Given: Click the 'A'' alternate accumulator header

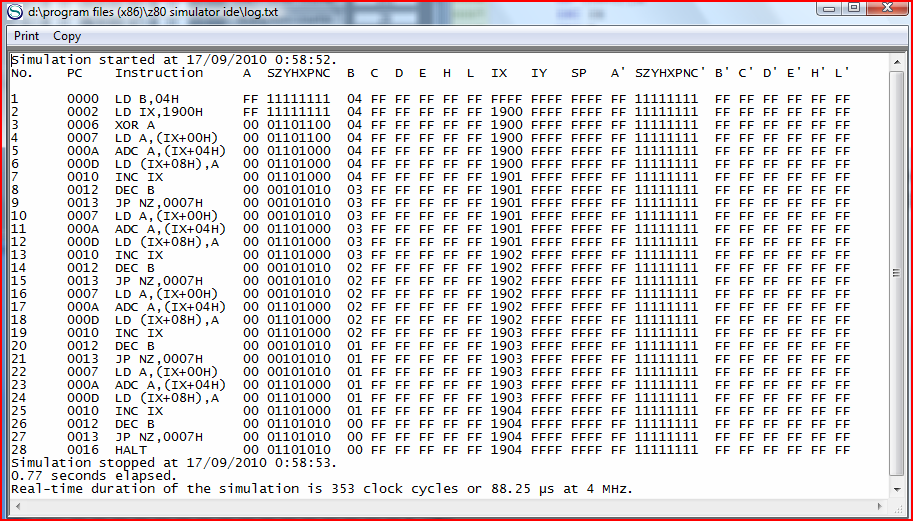Looking at the screenshot, I should [x=618, y=73].
